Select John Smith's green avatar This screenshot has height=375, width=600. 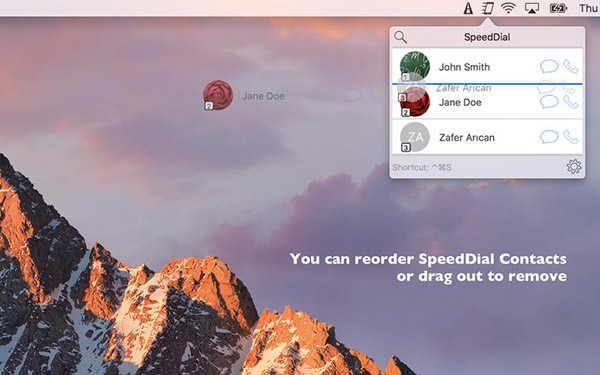coord(415,66)
